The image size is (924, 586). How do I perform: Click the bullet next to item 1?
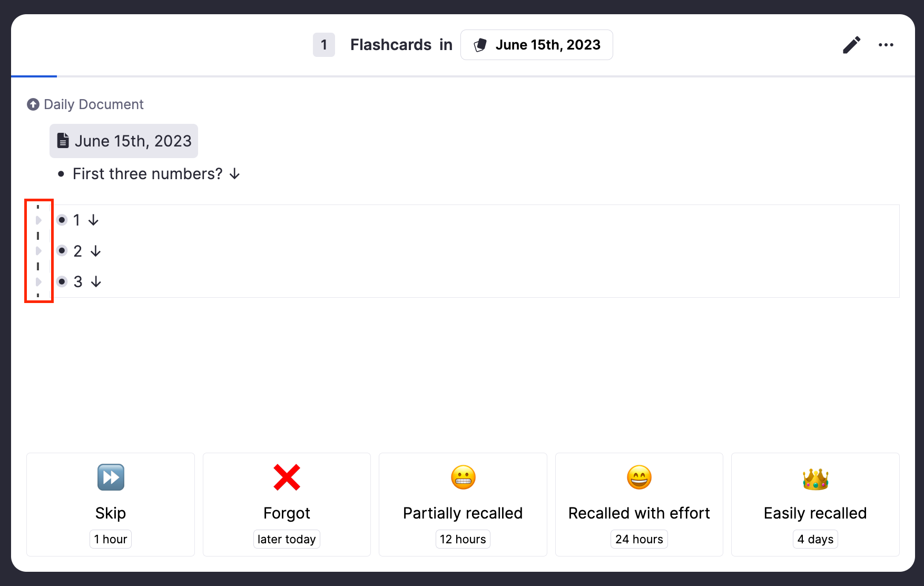click(62, 220)
